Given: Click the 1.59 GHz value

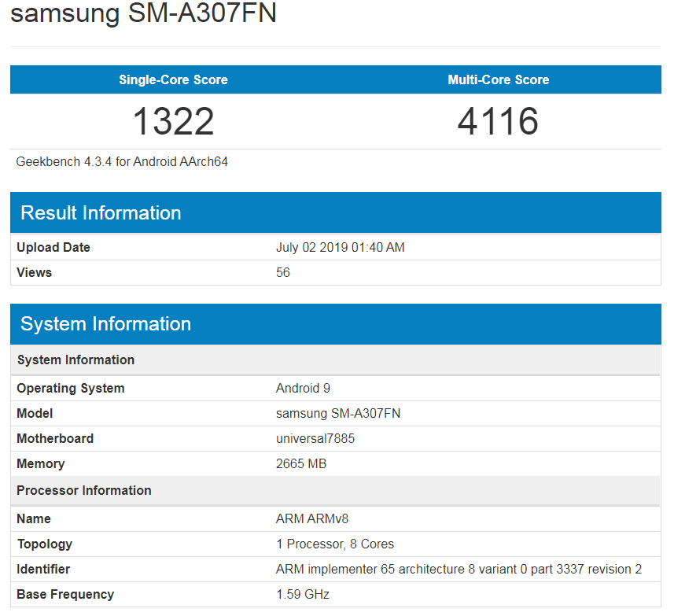Looking at the screenshot, I should (x=303, y=595).
